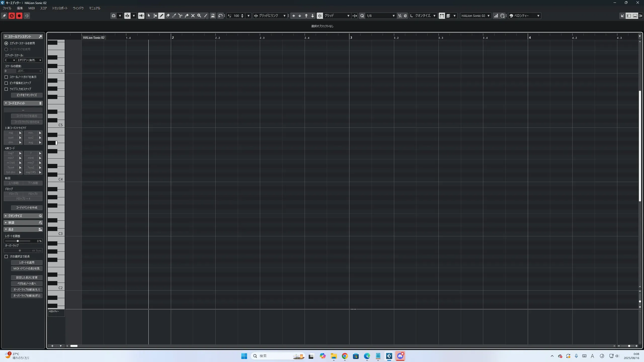Select the Scissors split tool

click(x=180, y=16)
